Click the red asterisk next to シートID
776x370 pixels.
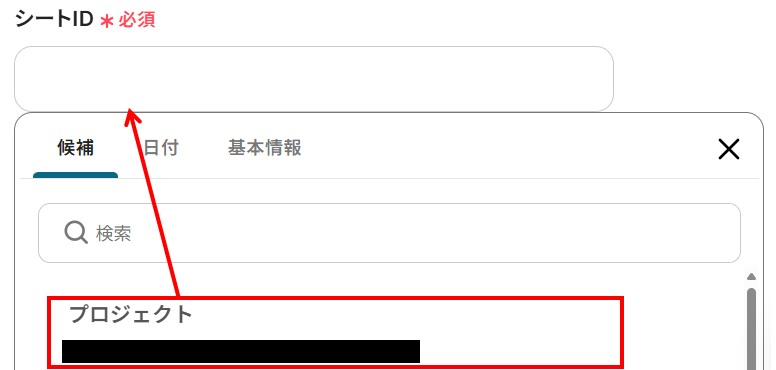point(106,21)
